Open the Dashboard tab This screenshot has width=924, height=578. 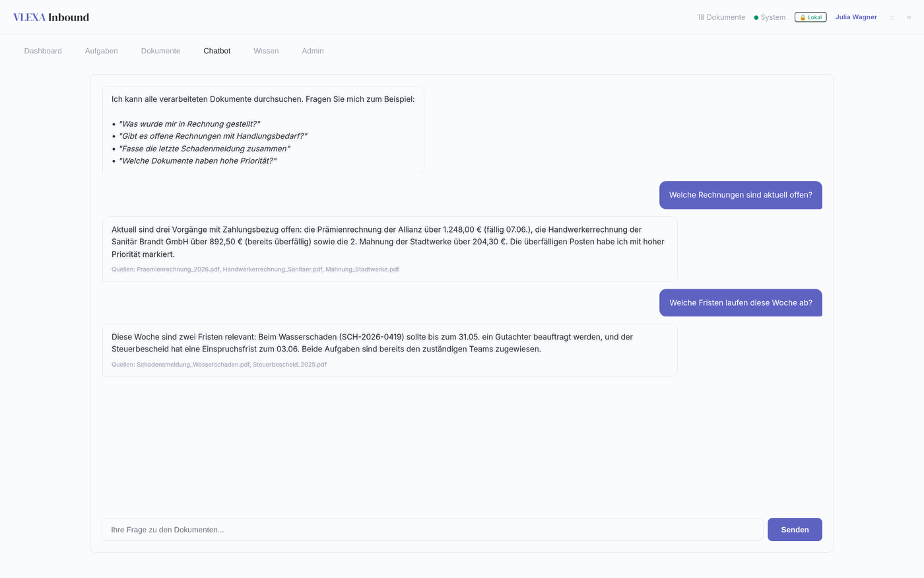tap(43, 51)
